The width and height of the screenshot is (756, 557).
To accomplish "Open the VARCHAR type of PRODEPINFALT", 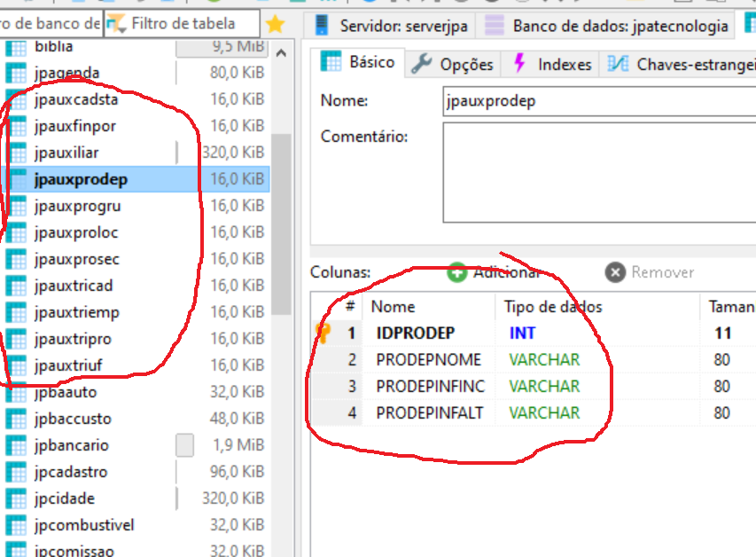I will tap(544, 412).
